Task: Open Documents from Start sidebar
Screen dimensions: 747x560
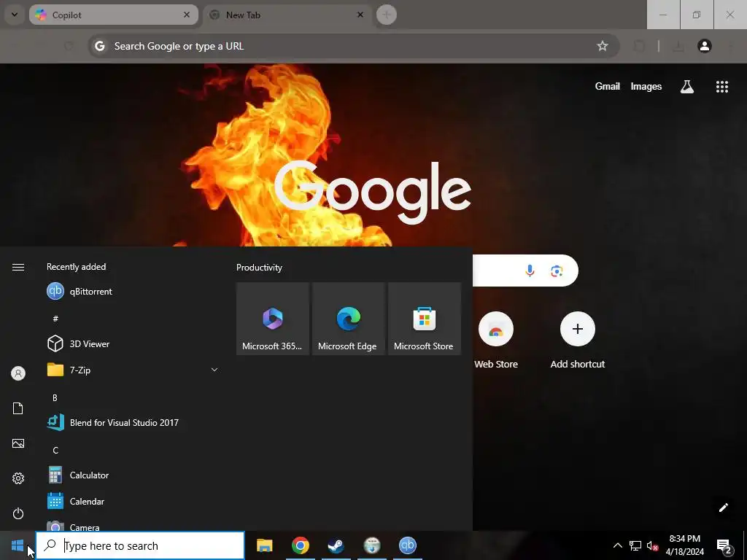Action: point(18,408)
